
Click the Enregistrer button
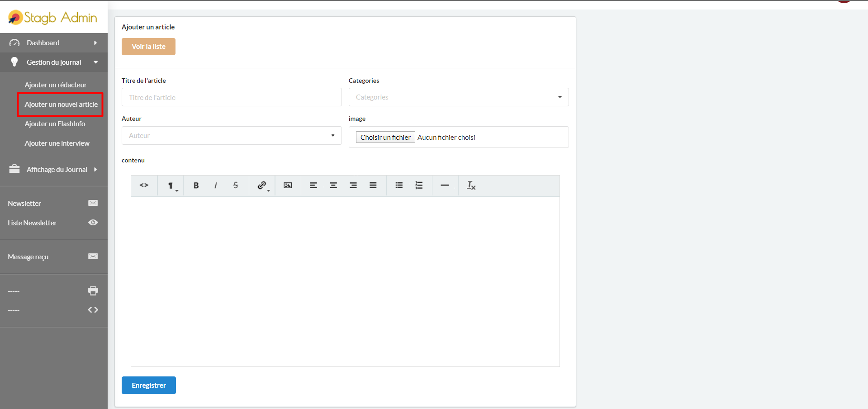(149, 385)
